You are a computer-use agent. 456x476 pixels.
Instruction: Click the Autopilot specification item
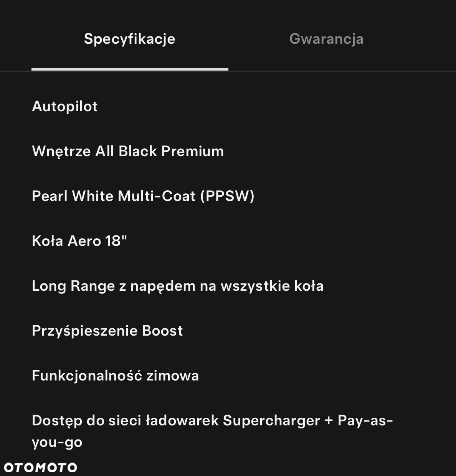pyautogui.click(x=65, y=106)
